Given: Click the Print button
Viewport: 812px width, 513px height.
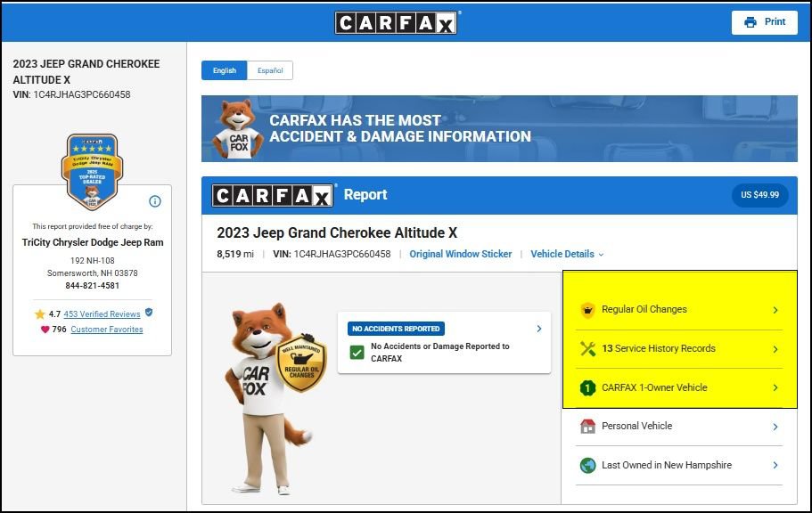Looking at the screenshot, I should pyautogui.click(x=765, y=22).
